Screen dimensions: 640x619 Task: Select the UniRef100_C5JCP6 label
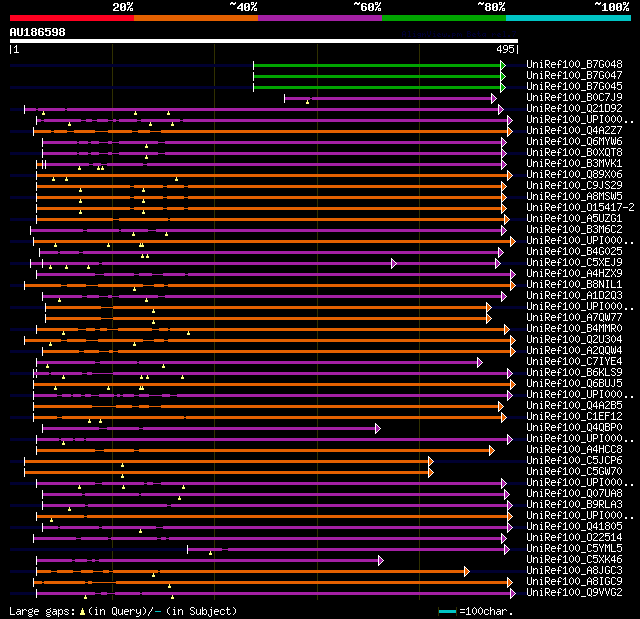[574, 461]
